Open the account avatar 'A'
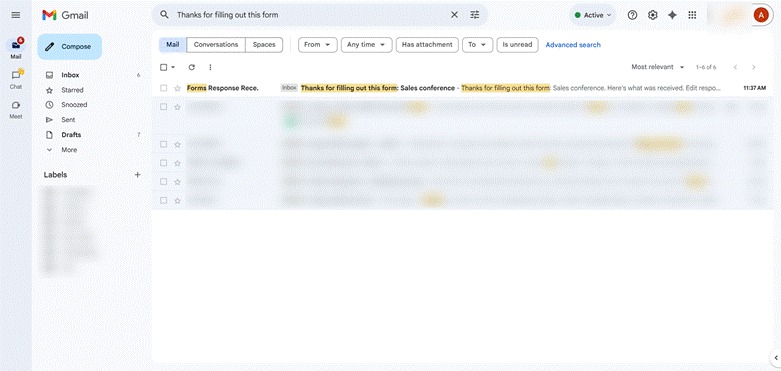Viewport: 781px width, 371px height. tap(761, 15)
